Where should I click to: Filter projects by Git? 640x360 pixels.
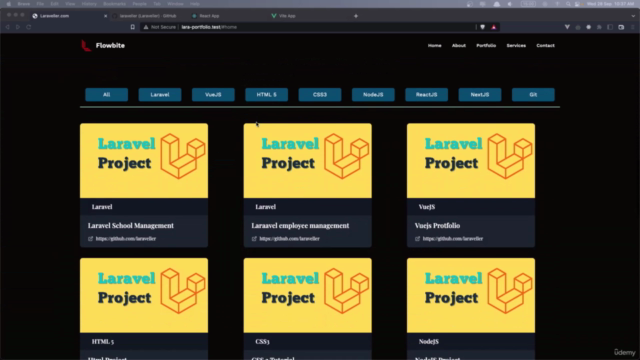coord(533,95)
